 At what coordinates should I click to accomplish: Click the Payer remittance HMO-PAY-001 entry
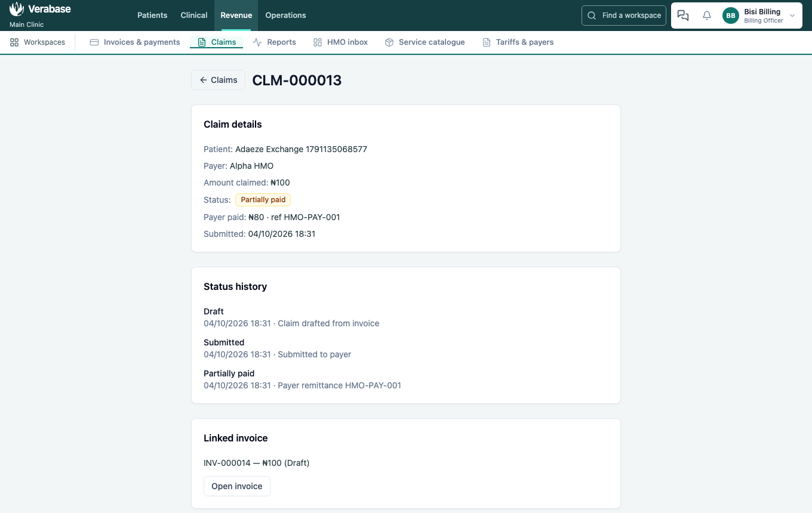point(339,385)
